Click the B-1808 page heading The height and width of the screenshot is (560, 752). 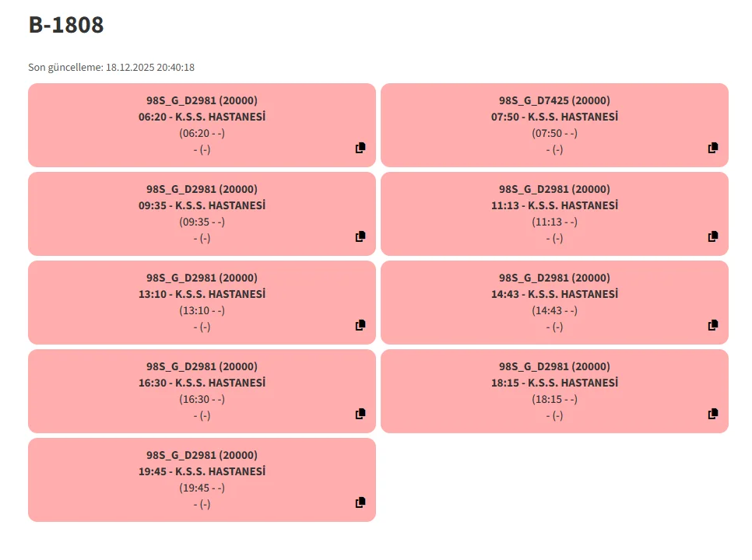point(66,25)
